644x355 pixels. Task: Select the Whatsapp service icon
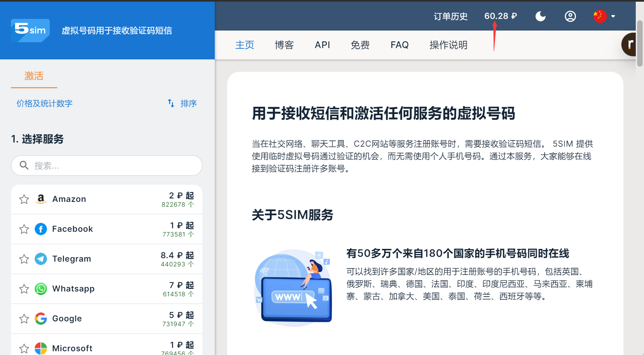pyautogui.click(x=41, y=289)
